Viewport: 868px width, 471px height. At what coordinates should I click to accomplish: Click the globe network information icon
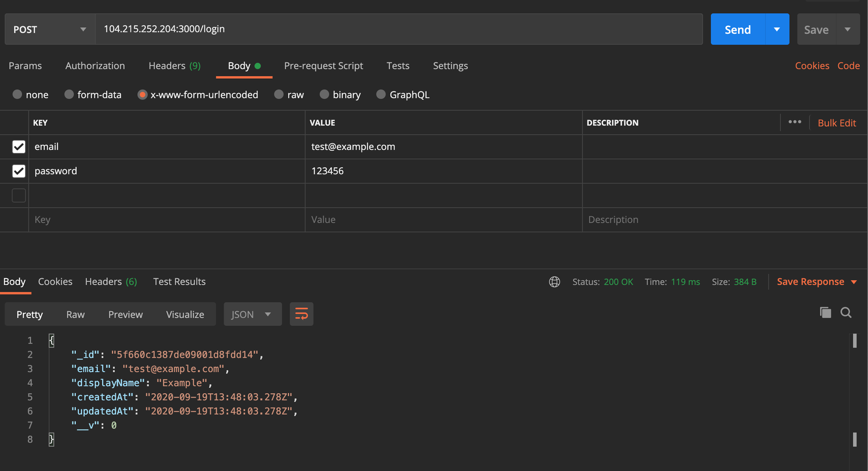pos(554,282)
